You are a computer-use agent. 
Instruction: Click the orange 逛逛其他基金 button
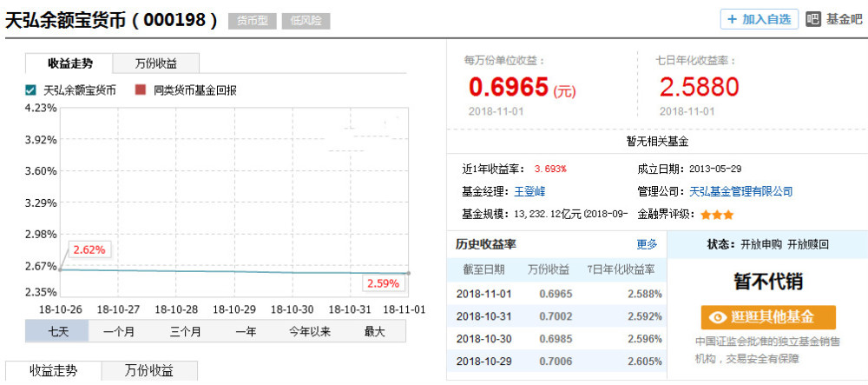(x=768, y=317)
